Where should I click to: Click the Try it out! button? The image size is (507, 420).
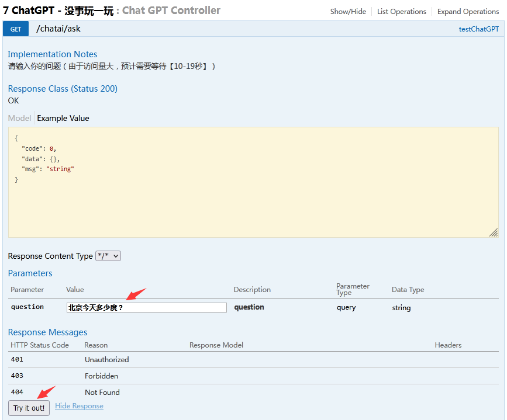29,408
